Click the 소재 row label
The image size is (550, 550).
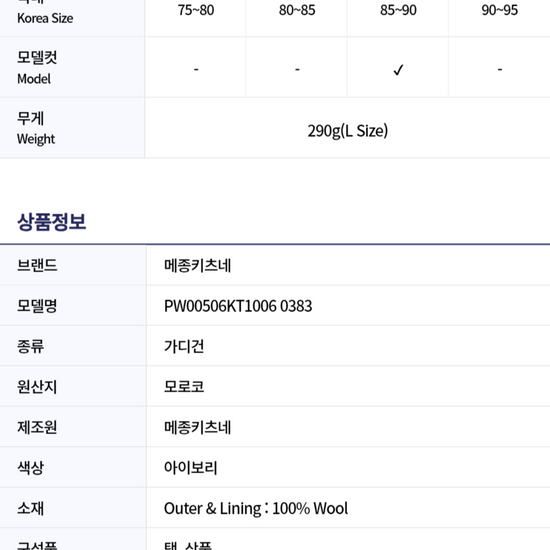pos(30,508)
